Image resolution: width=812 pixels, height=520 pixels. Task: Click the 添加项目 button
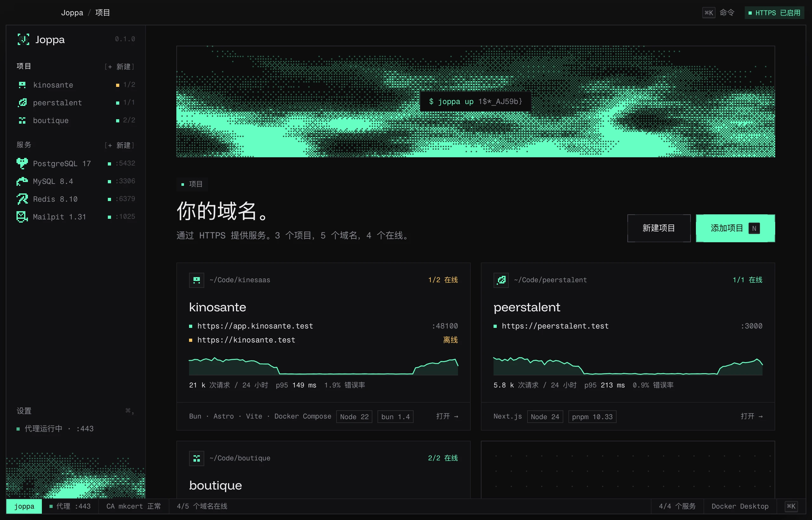(x=735, y=228)
